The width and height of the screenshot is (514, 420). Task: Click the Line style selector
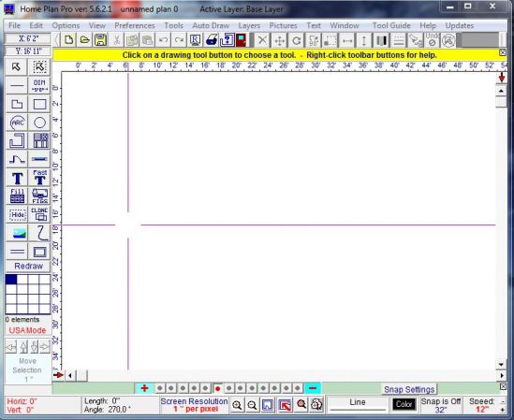pos(358,405)
